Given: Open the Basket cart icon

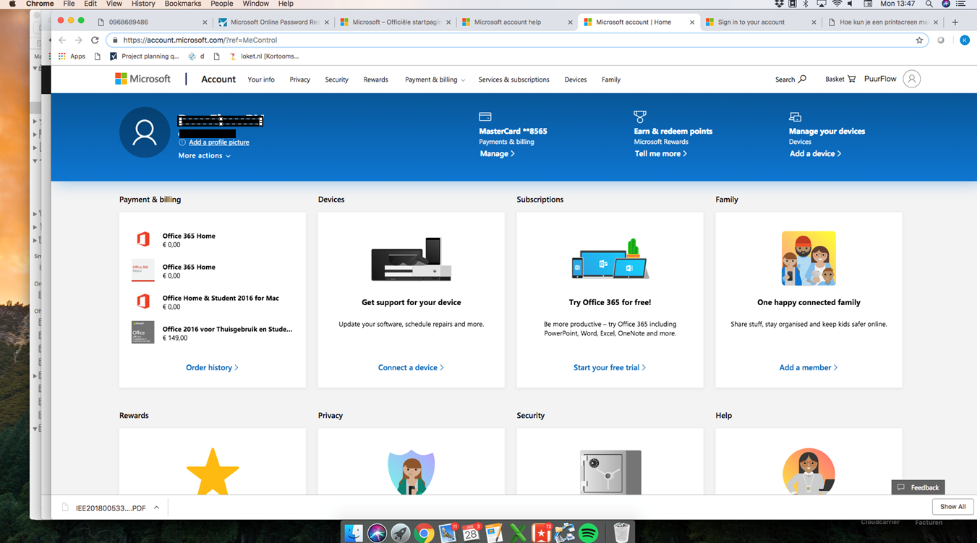Looking at the screenshot, I should click(851, 79).
